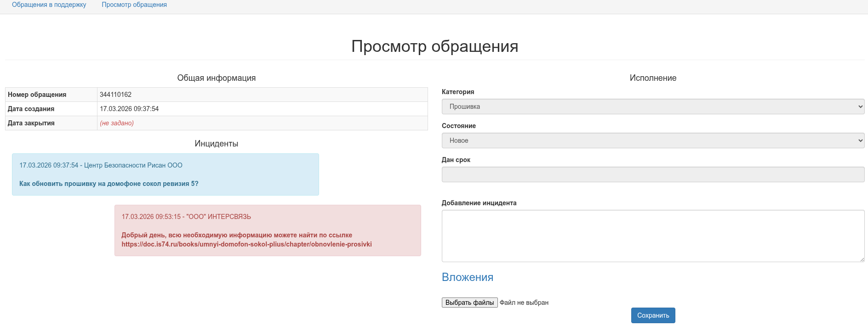868x331 pixels.
Task: Click the Просмотр обращения breadcrumb link
Action: pos(134,5)
